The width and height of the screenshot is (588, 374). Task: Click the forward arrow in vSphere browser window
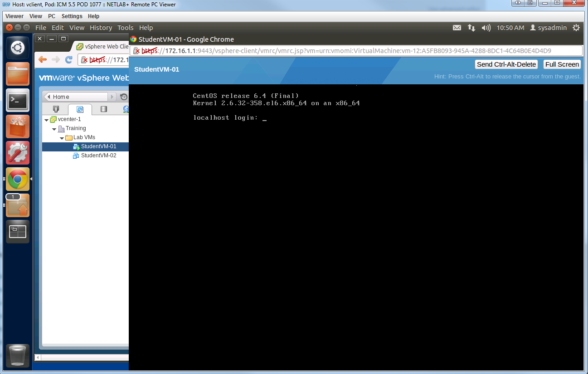pos(56,59)
